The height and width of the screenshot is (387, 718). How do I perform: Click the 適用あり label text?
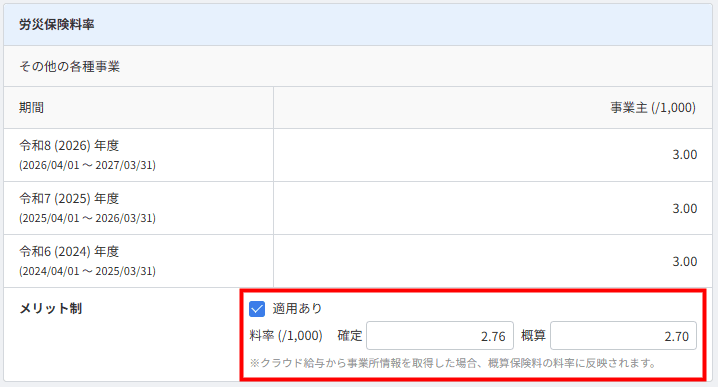point(298,309)
